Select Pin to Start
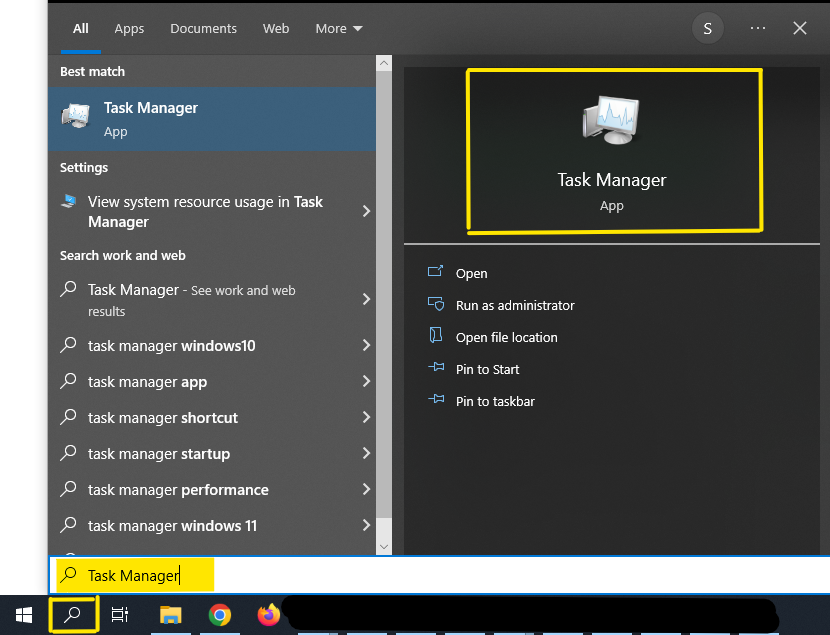Viewport: 830px width, 635px height. click(488, 369)
